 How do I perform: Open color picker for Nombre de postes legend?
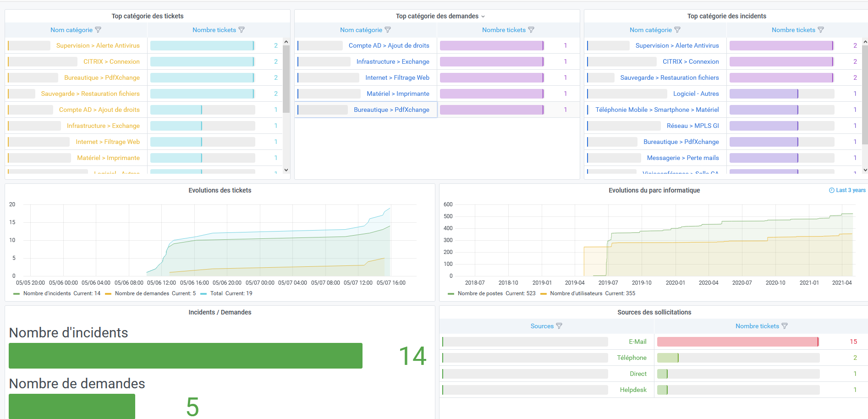pyautogui.click(x=451, y=294)
